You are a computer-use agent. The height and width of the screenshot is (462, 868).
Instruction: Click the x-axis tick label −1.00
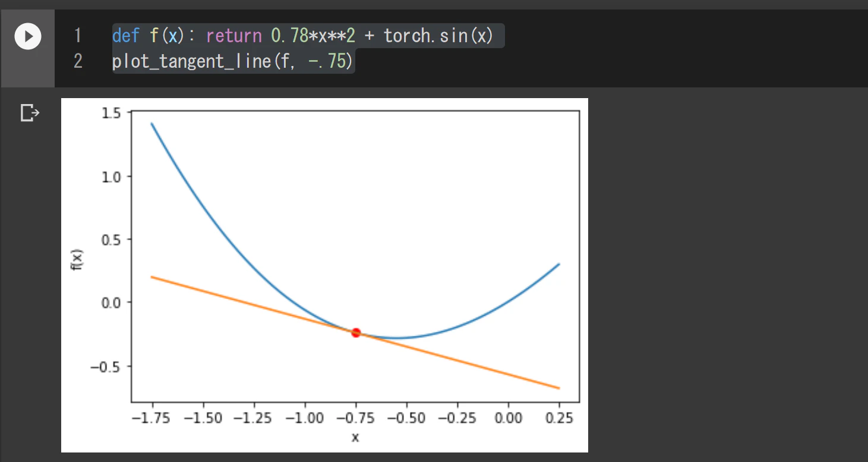coord(305,418)
